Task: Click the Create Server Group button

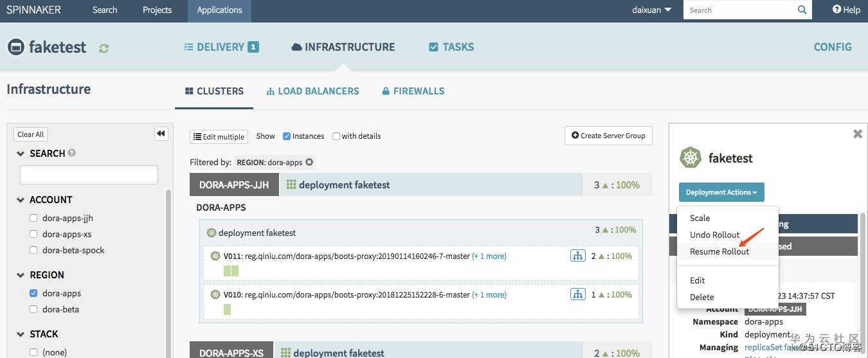Action: 608,136
